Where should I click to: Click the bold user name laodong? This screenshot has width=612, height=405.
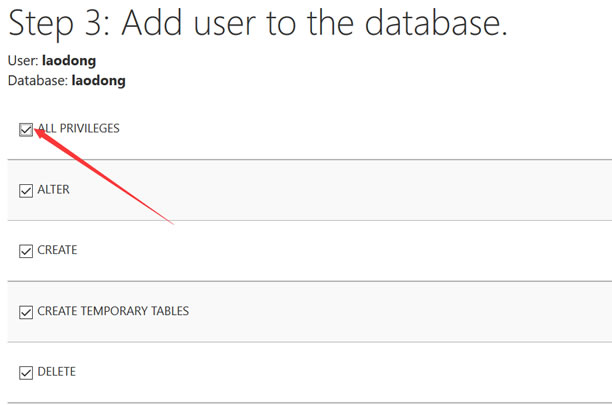[x=69, y=61]
